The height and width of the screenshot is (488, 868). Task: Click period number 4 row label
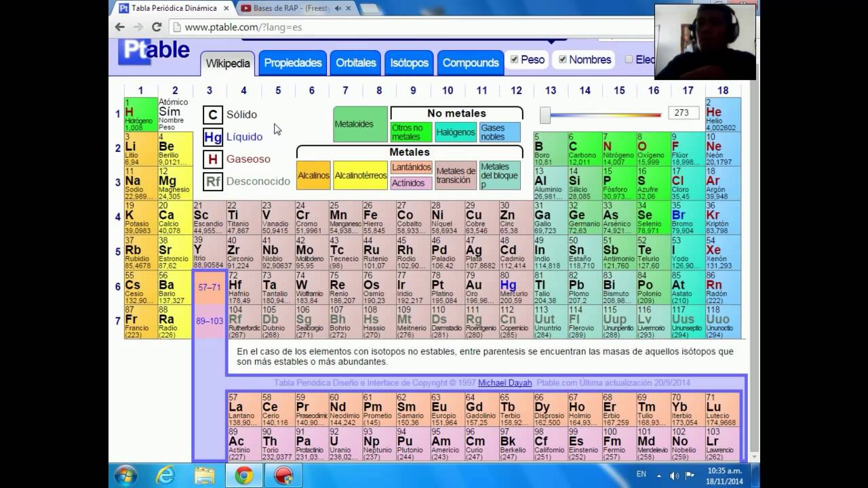(x=118, y=218)
